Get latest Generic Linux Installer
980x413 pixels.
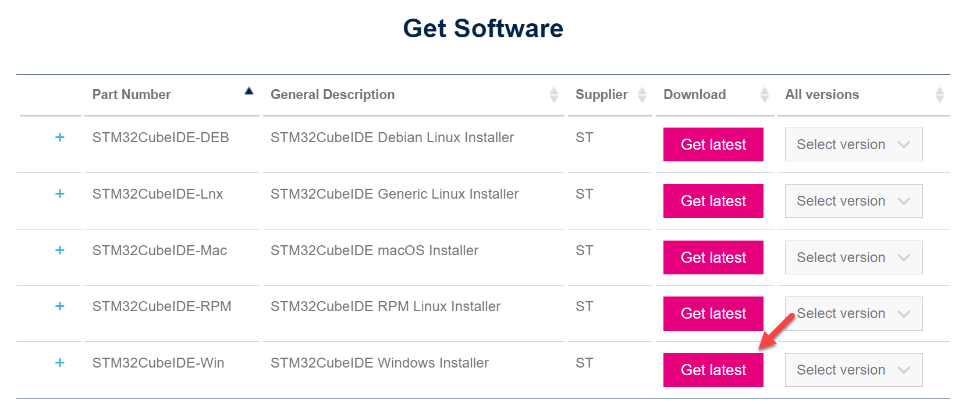click(x=713, y=201)
